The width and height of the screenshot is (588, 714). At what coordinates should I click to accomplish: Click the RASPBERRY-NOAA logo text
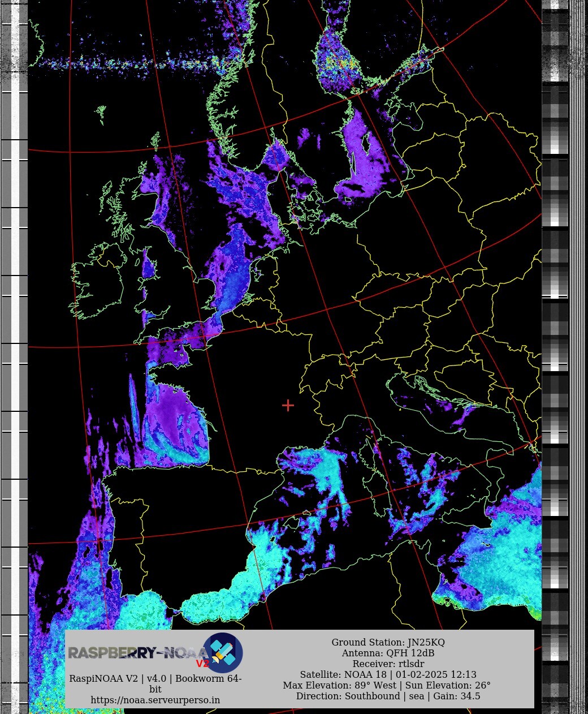(136, 653)
